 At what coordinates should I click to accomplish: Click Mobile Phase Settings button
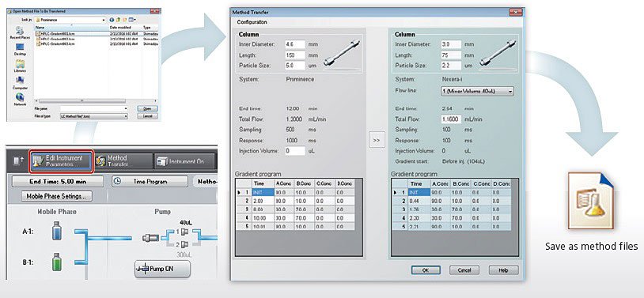coord(57,196)
